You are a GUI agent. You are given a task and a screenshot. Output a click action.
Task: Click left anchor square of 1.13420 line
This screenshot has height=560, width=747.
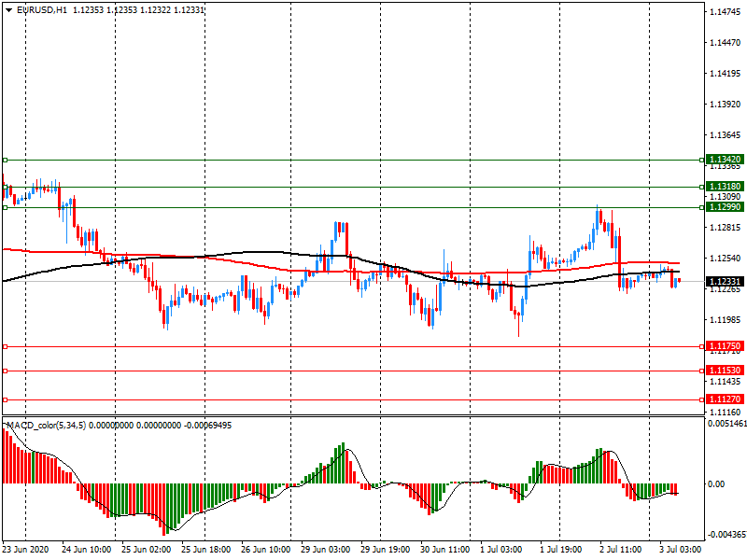[x=5, y=160]
